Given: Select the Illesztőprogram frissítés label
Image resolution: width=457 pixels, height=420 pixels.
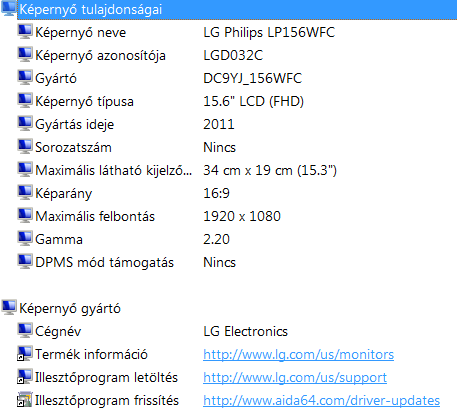Looking at the screenshot, I should tap(107, 401).
